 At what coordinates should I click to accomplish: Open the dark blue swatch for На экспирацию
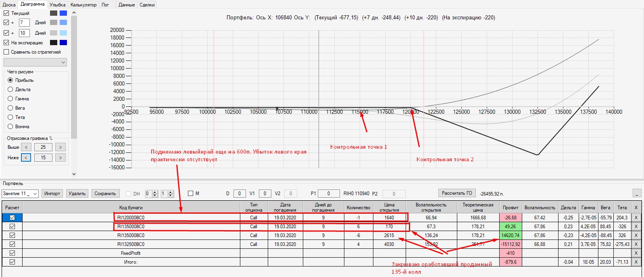tap(63, 42)
